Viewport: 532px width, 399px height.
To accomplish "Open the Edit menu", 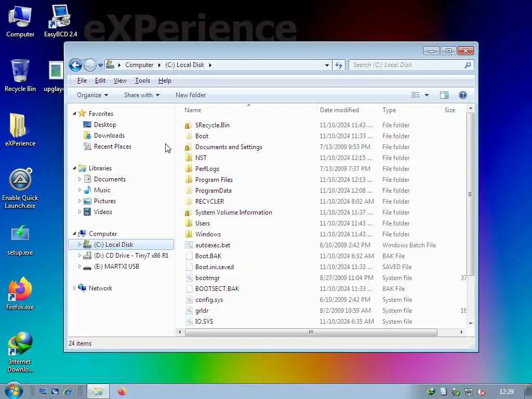I will pyautogui.click(x=100, y=81).
